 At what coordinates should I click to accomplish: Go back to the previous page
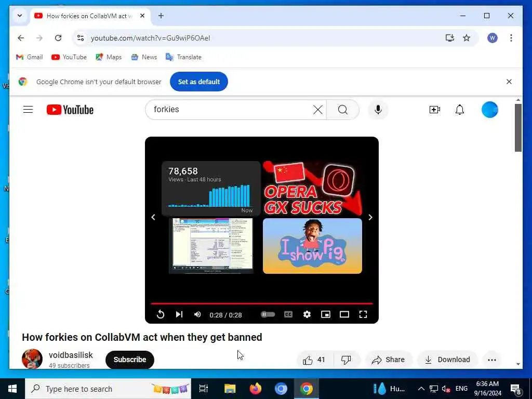21,38
